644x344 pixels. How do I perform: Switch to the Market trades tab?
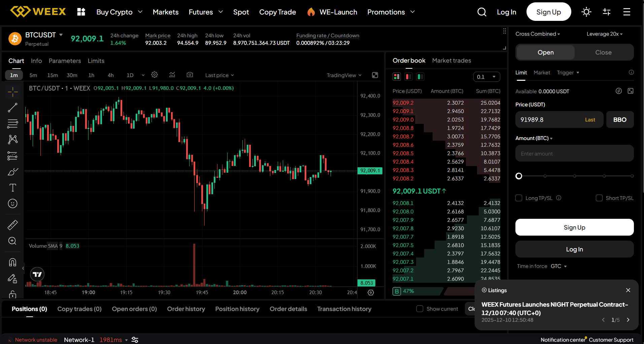(451, 61)
